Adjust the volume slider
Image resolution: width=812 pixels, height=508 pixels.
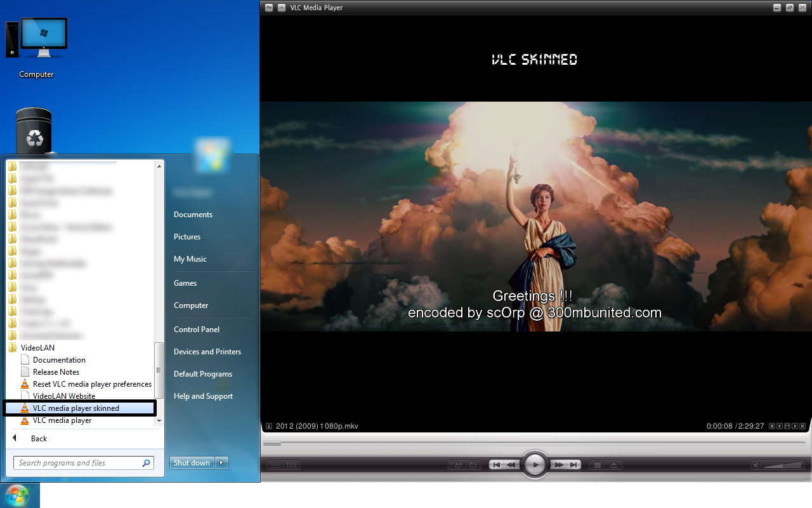click(783, 465)
